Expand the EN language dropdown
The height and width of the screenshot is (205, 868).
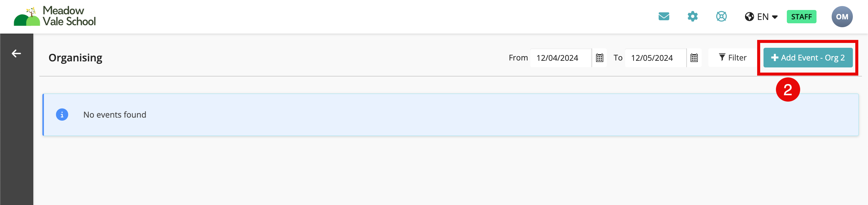[x=761, y=17]
